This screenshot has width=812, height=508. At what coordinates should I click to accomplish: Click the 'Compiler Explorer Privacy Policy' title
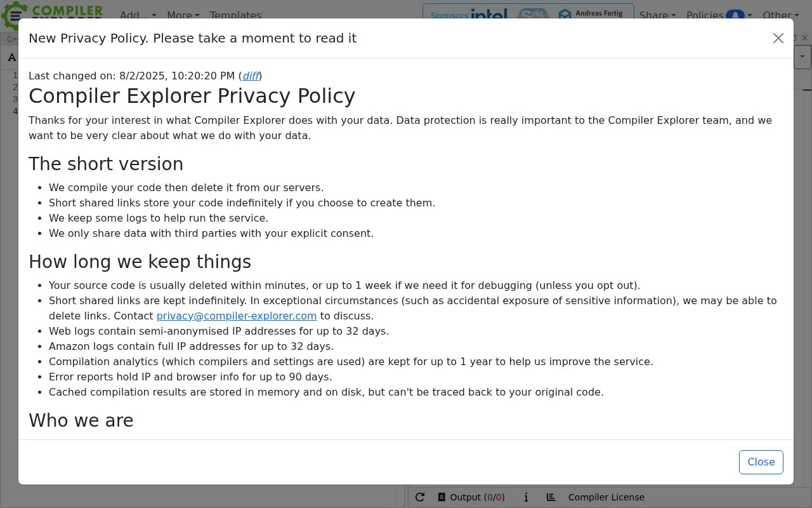[192, 96]
